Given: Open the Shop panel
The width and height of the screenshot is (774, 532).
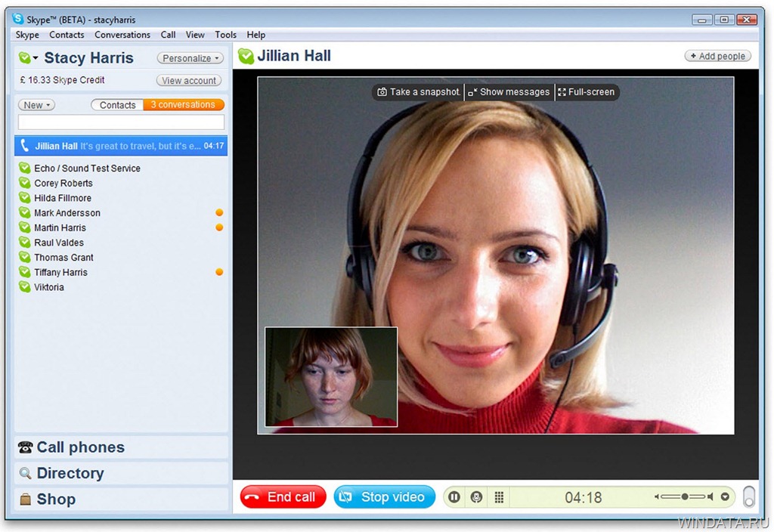Looking at the screenshot, I should point(121,499).
